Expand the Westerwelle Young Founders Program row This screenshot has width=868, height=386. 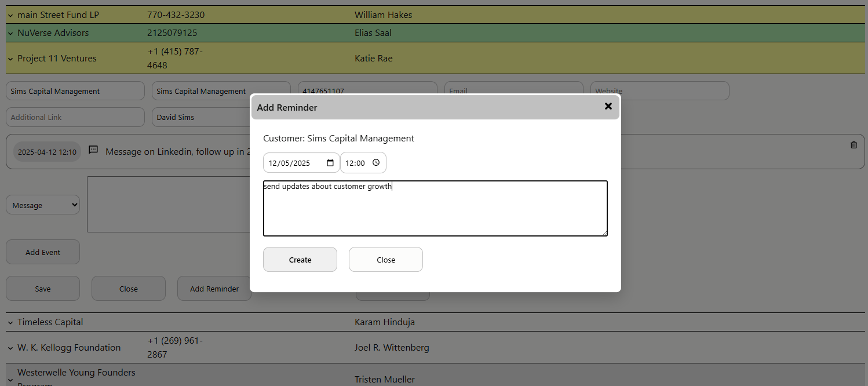coord(10,379)
